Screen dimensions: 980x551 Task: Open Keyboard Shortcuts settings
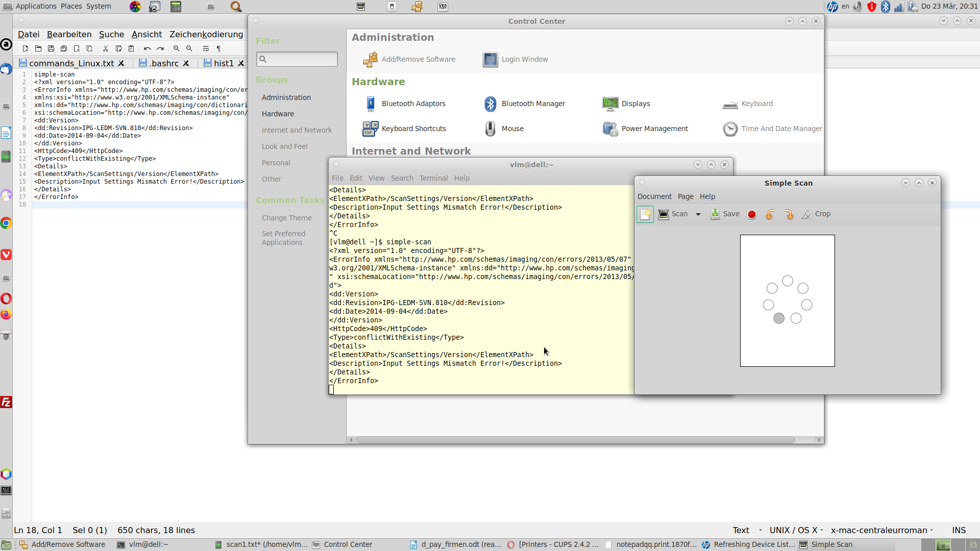[x=404, y=129]
